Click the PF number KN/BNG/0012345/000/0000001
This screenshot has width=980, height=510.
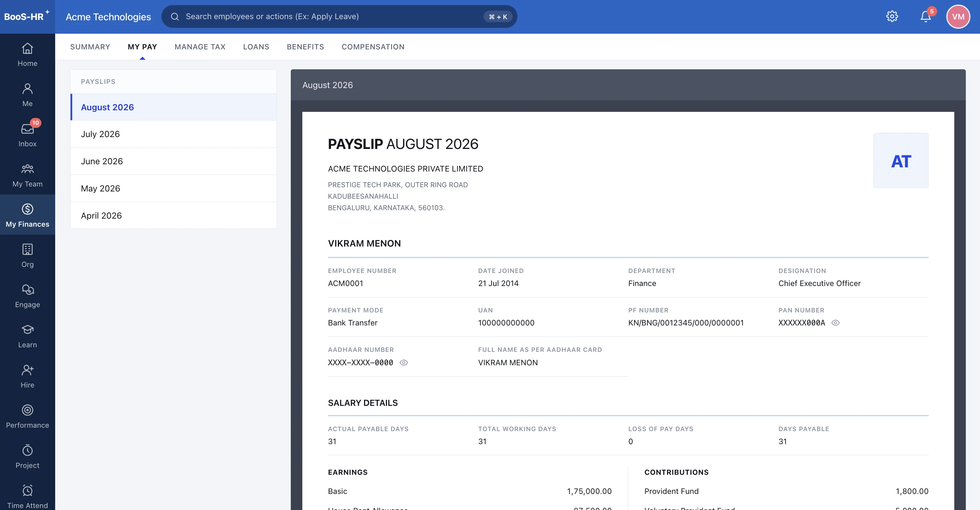[x=686, y=323]
